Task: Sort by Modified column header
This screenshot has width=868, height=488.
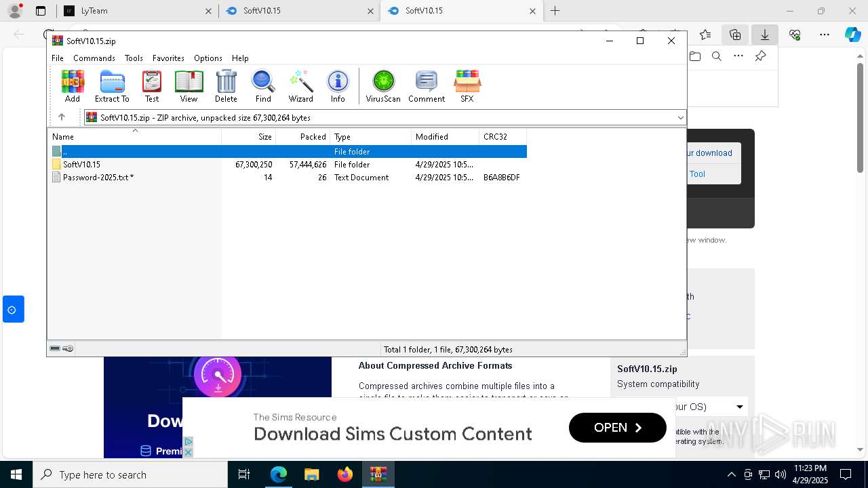Action: pos(445,137)
